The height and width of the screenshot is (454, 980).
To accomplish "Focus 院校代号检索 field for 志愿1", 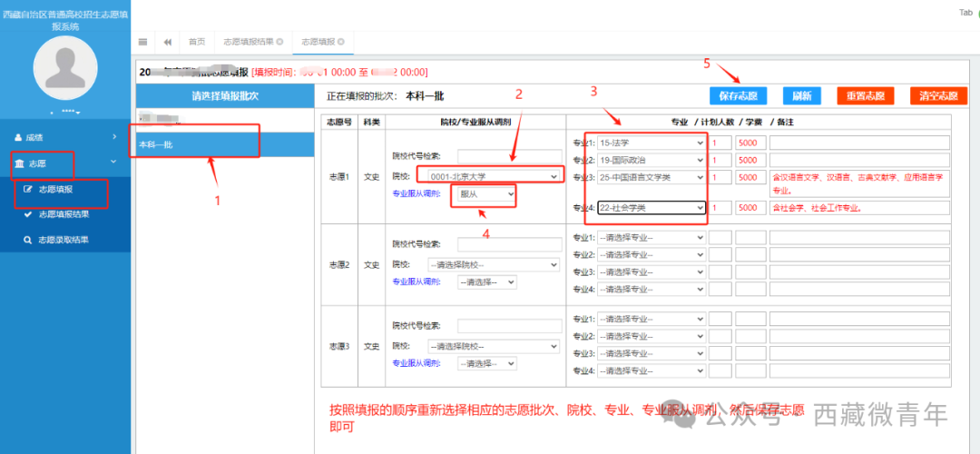I will coord(509,156).
